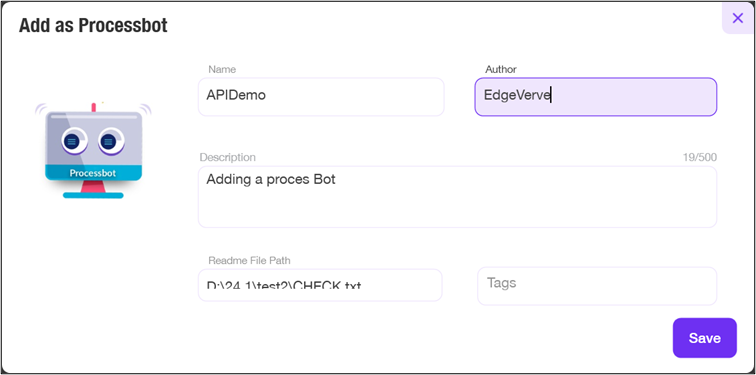This screenshot has height=375, width=756.
Task: Click the robot's left eye icon
Action: pyautogui.click(x=71, y=142)
